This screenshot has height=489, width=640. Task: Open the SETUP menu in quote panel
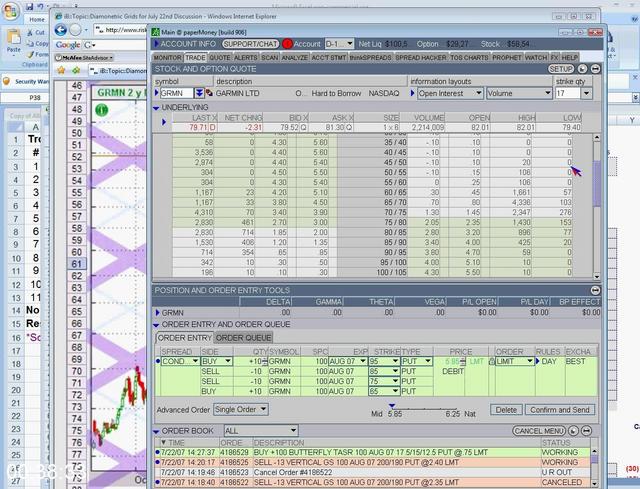click(x=561, y=69)
